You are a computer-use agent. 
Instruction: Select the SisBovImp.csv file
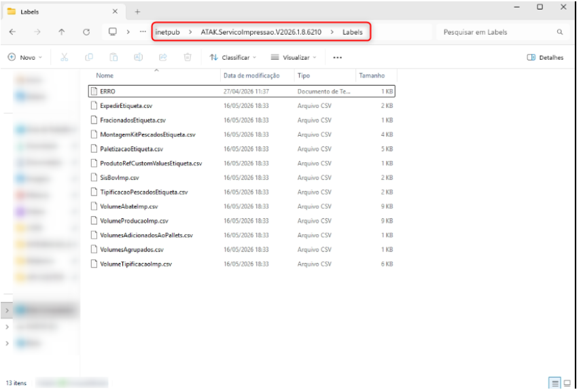241,177
